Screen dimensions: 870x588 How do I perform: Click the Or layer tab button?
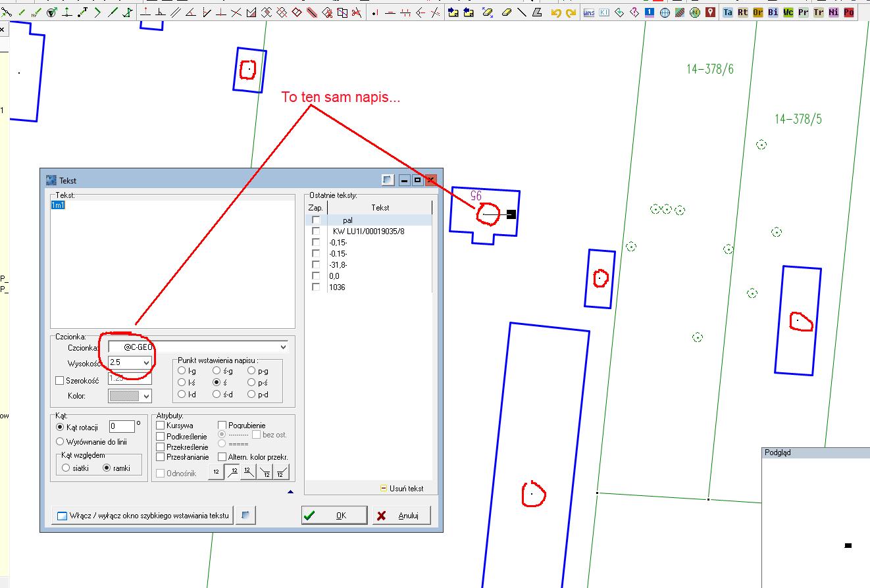[758, 12]
